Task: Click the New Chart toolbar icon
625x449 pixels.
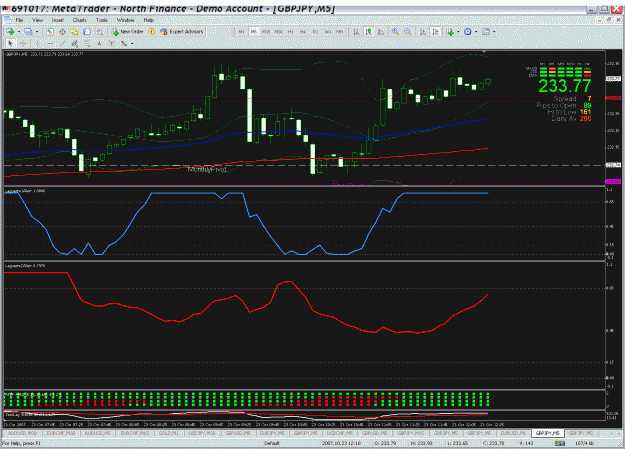Action: click(x=10, y=32)
